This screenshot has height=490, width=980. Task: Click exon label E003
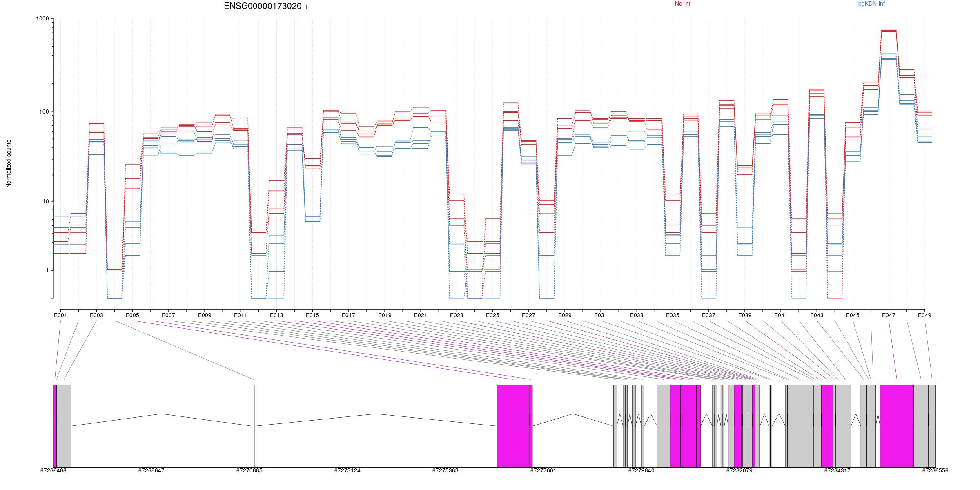96,315
